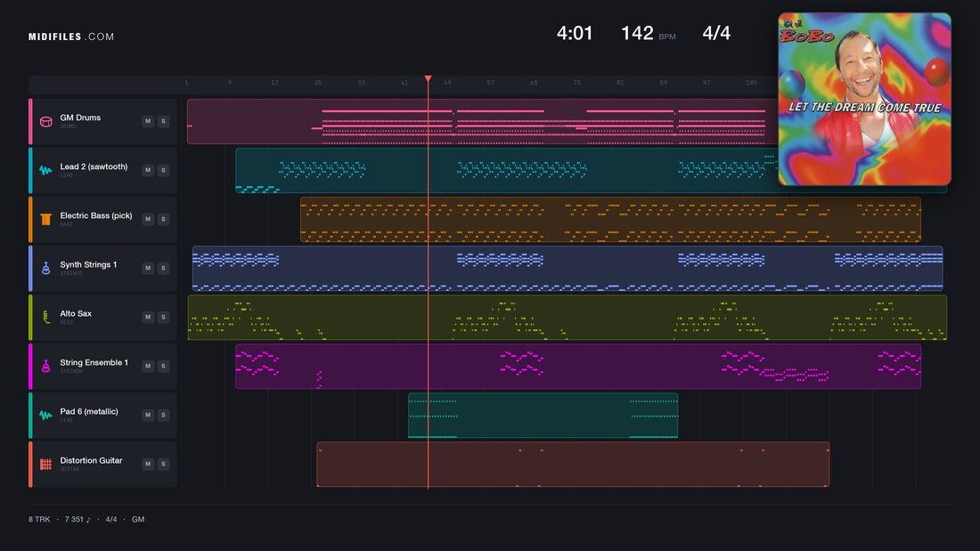The height and width of the screenshot is (551, 980).
Task: Solo the Alto Sax track
Action: [x=163, y=317]
